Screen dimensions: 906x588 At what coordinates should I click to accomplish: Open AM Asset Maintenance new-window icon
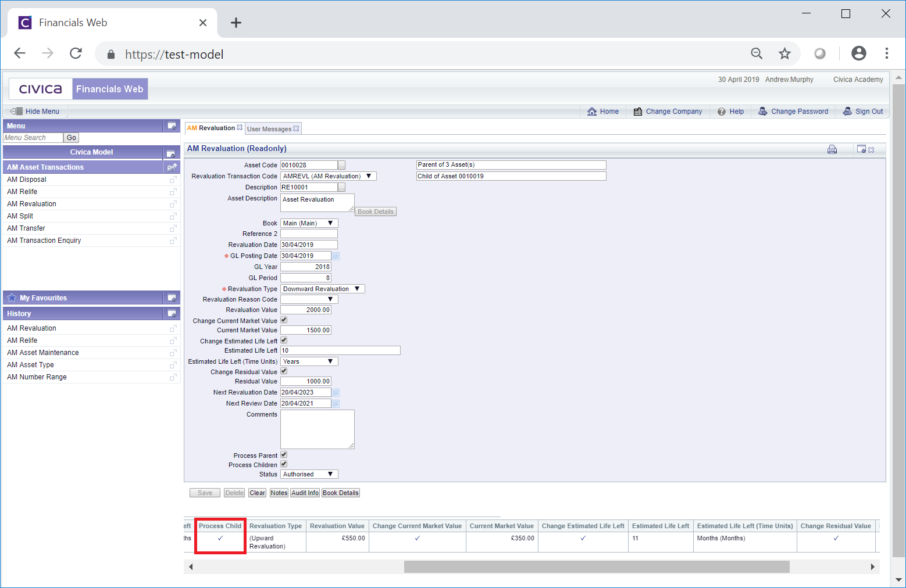[173, 353]
